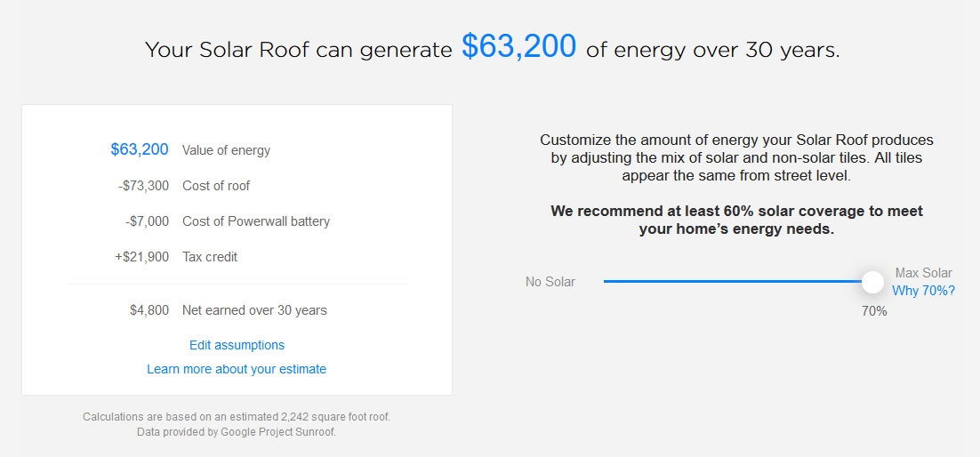The width and height of the screenshot is (980, 457).
Task: Click the -$7,000 battery cost amount
Action: 147,221
